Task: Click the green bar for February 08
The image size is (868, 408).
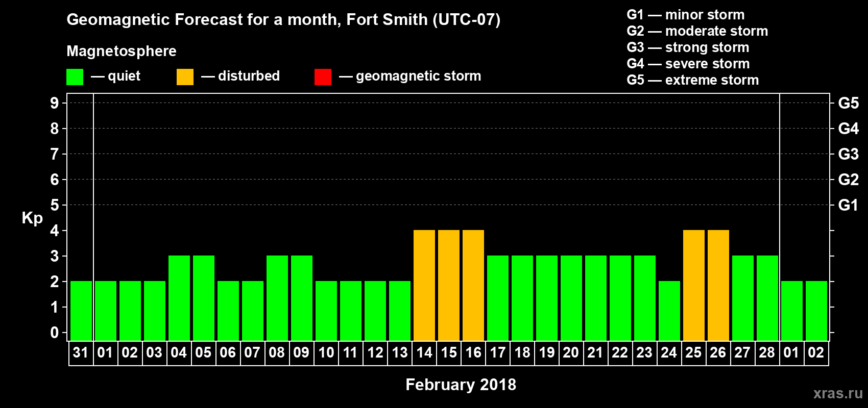Action: pyautogui.click(x=277, y=298)
